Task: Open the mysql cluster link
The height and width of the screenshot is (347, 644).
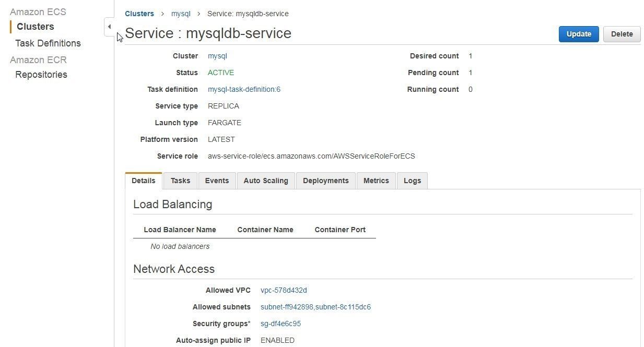Action: [x=217, y=56]
